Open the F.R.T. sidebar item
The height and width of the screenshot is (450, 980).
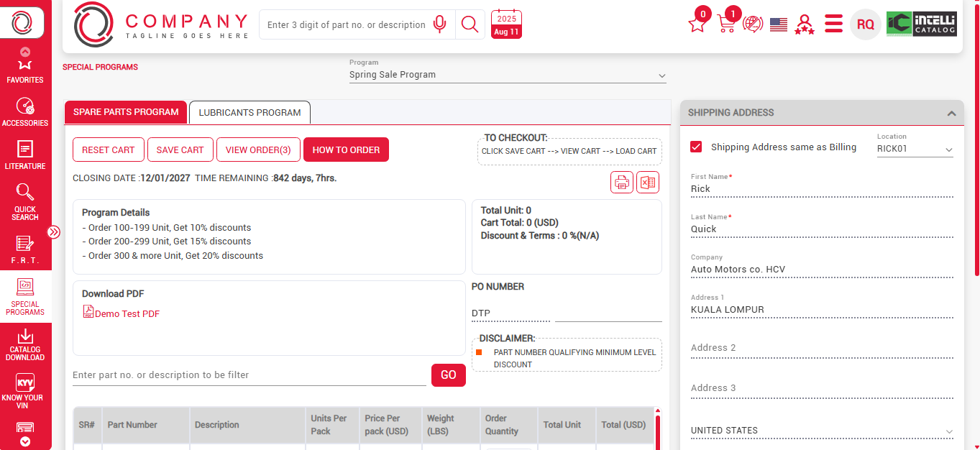tap(25, 249)
